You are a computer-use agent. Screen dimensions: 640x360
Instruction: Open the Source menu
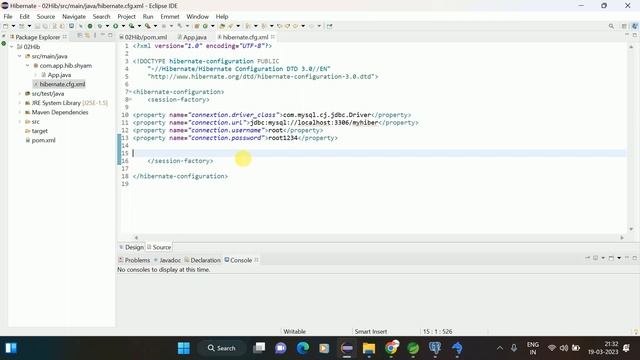tap(46, 16)
